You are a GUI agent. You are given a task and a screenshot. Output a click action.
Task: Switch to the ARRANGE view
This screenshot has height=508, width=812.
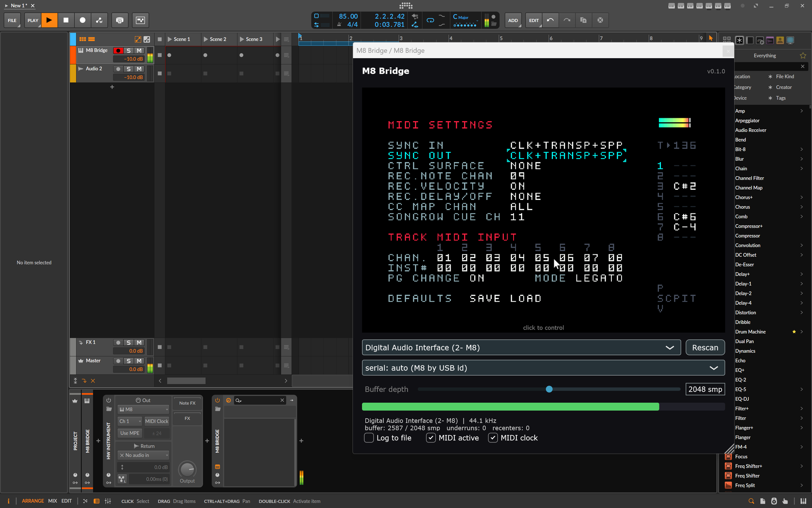click(x=33, y=501)
